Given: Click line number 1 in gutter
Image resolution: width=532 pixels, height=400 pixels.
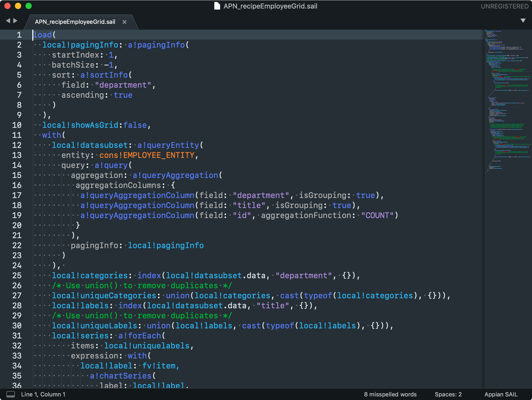Looking at the screenshot, I should point(19,35).
